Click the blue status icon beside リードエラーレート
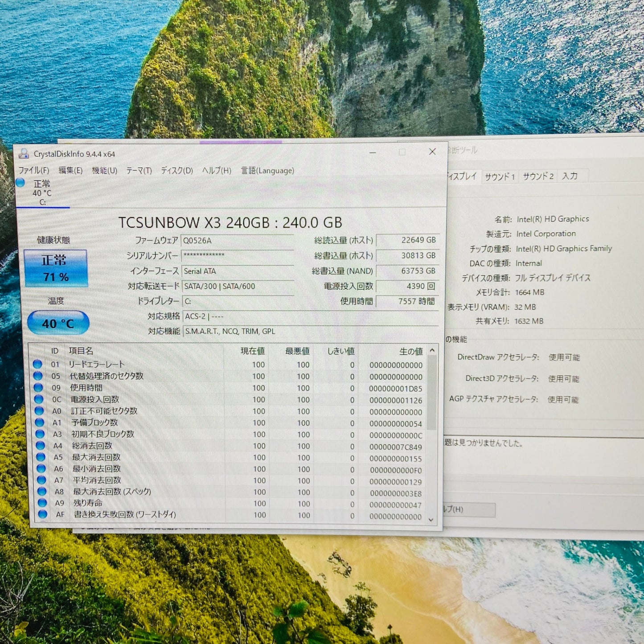This screenshot has width=644, height=644. (39, 364)
